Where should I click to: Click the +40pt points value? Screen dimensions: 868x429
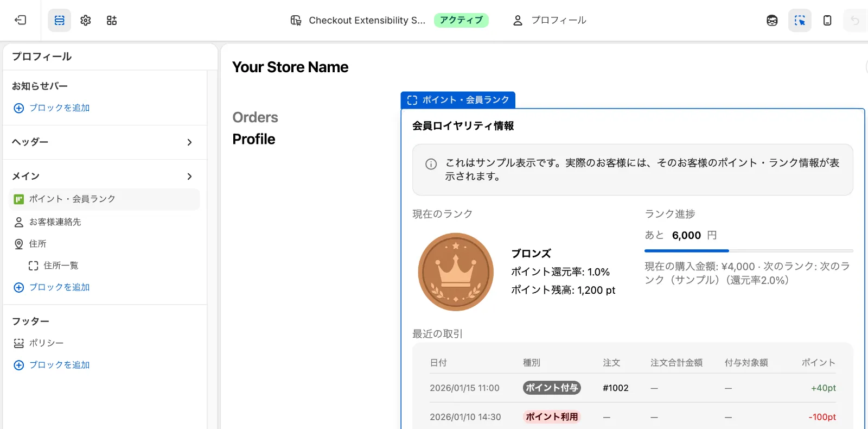coord(824,388)
